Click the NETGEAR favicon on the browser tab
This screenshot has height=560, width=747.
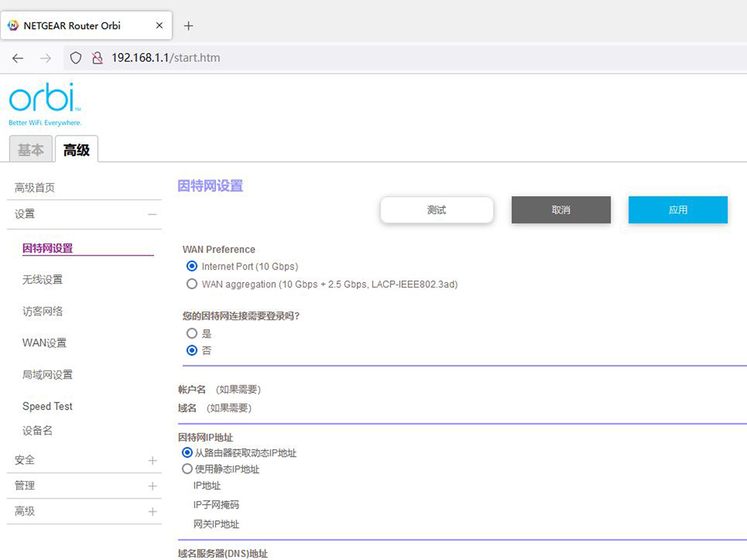(x=14, y=25)
